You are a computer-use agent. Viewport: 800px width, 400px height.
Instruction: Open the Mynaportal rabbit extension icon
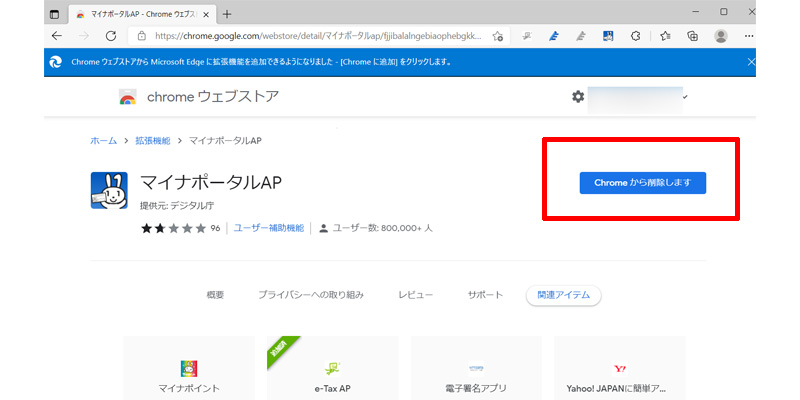608,36
